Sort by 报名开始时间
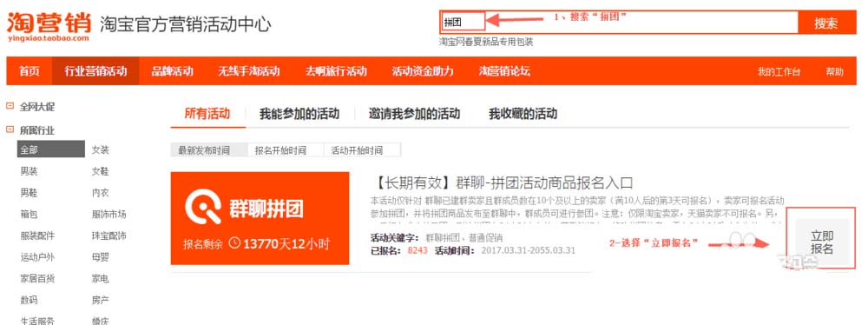This screenshot has width=868, height=325. [x=280, y=149]
